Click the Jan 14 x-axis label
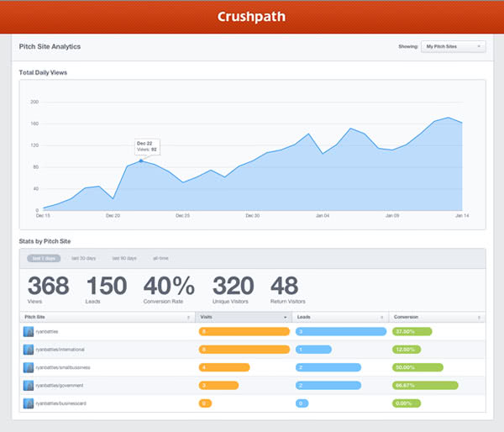Viewport: 504px width, 432px height. (462, 215)
